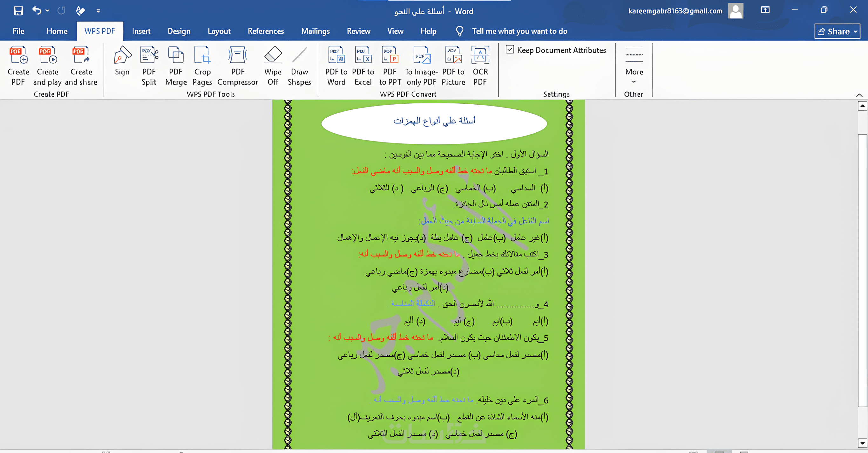Click the Tell me what you want search box
This screenshot has height=453, width=868.
[519, 31]
